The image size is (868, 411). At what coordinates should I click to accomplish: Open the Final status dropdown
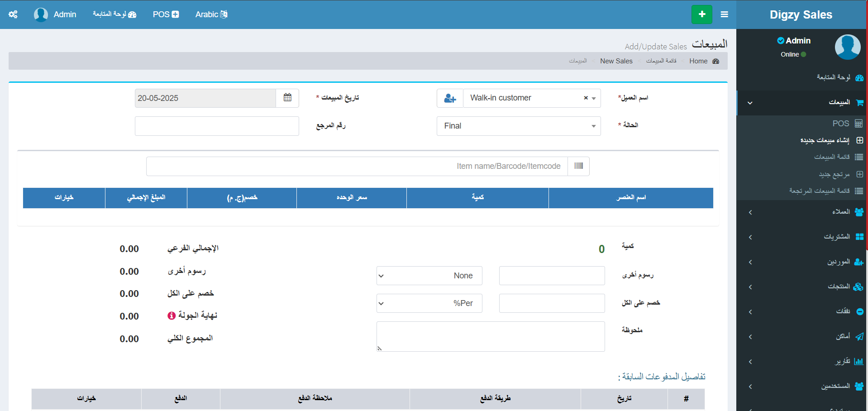pos(518,126)
